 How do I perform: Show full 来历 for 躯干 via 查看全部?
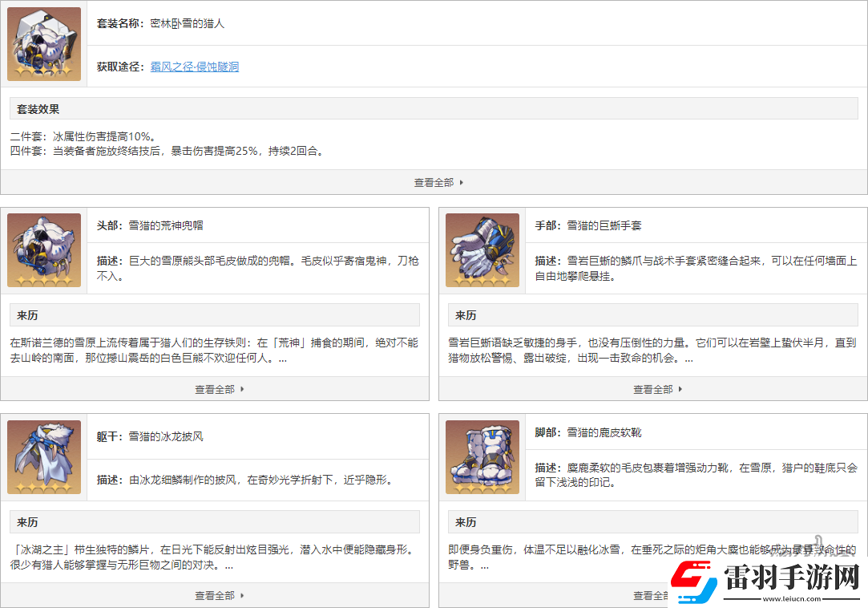point(219,595)
